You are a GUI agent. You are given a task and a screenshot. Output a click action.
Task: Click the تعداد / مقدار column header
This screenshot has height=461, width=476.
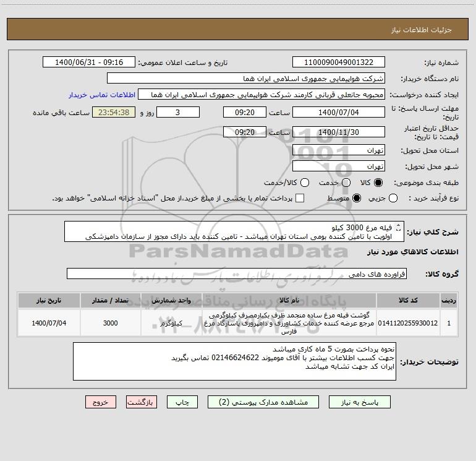(x=110, y=300)
